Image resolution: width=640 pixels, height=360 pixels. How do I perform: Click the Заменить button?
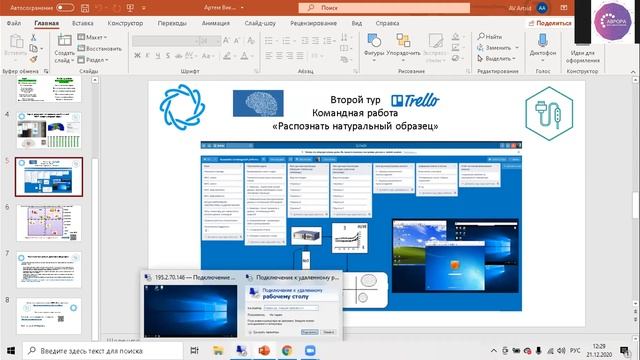(x=498, y=48)
